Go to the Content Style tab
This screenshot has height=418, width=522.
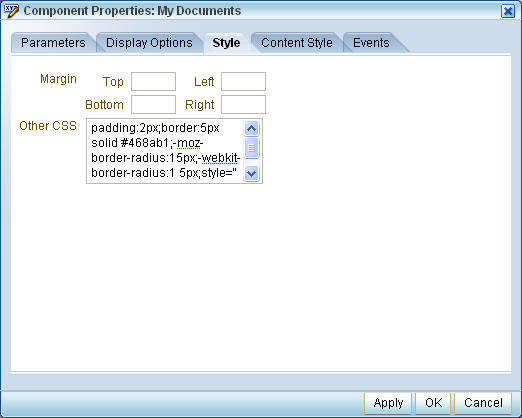click(x=297, y=43)
